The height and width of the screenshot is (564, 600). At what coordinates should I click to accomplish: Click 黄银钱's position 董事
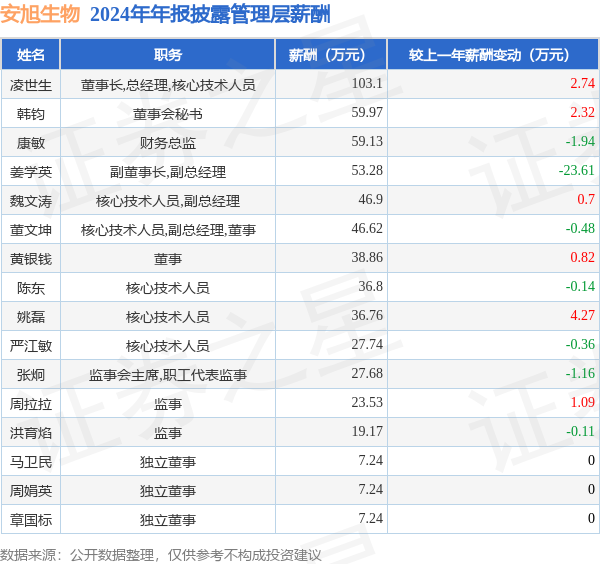[x=168, y=259]
